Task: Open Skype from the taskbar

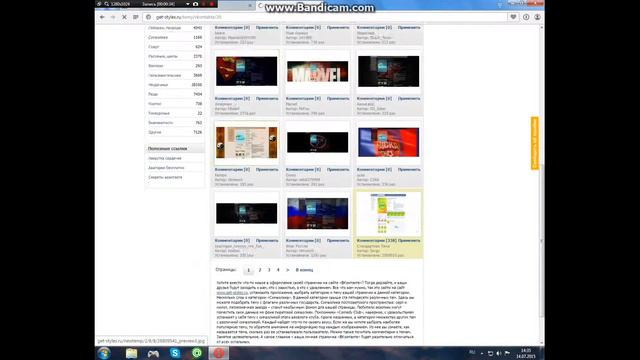Action: (175, 353)
